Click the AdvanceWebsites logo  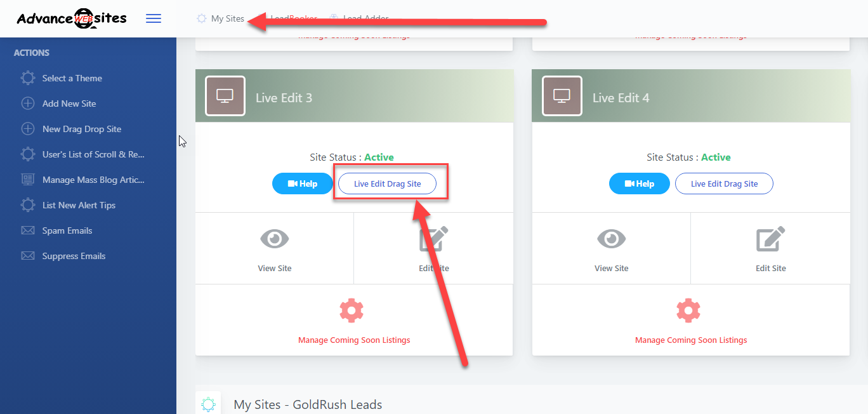pos(72,18)
